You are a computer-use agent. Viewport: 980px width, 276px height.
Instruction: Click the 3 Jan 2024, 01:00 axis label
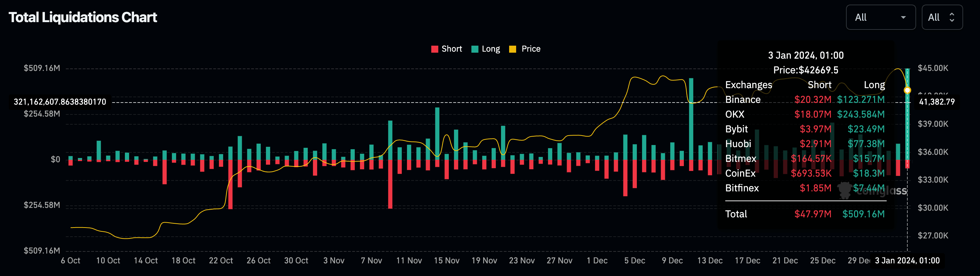point(907,261)
